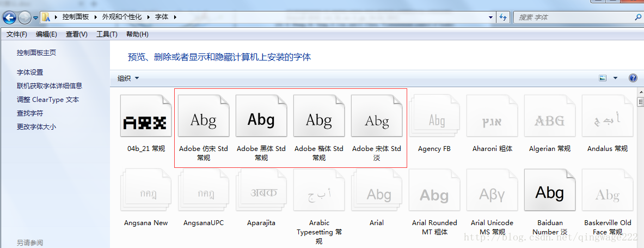Click 联机获取字体详细信息 link
This screenshot has height=248, width=644.
50,86
